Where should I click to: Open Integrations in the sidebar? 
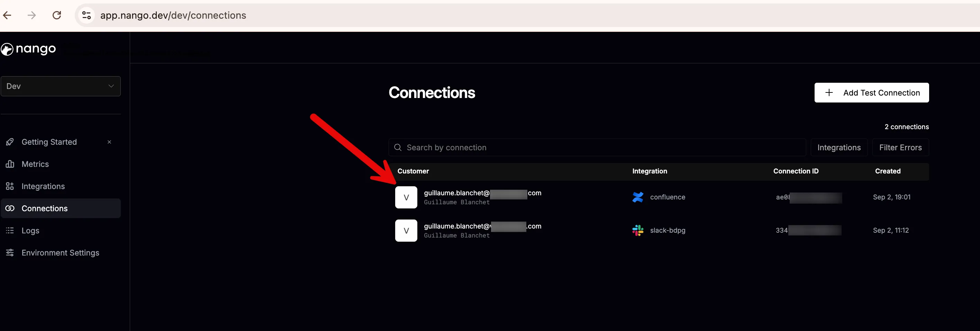[x=43, y=186]
